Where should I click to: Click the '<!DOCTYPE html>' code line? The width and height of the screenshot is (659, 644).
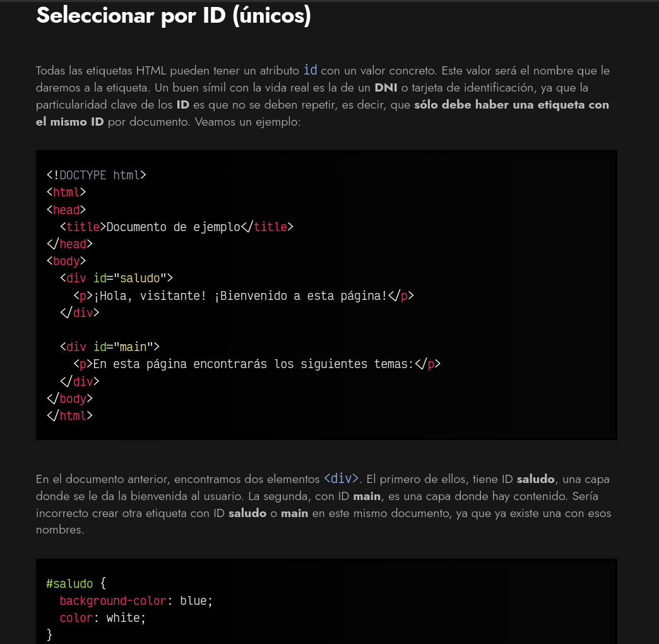[96, 175]
